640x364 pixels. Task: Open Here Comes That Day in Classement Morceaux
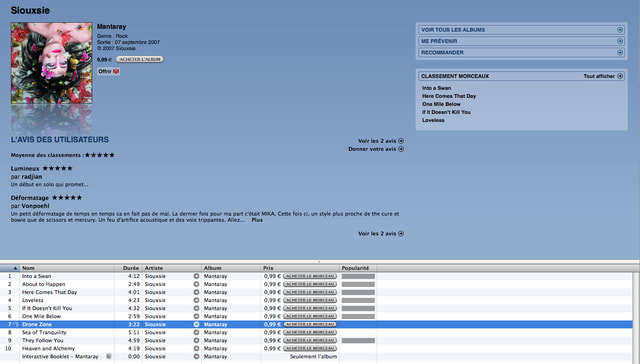449,96
